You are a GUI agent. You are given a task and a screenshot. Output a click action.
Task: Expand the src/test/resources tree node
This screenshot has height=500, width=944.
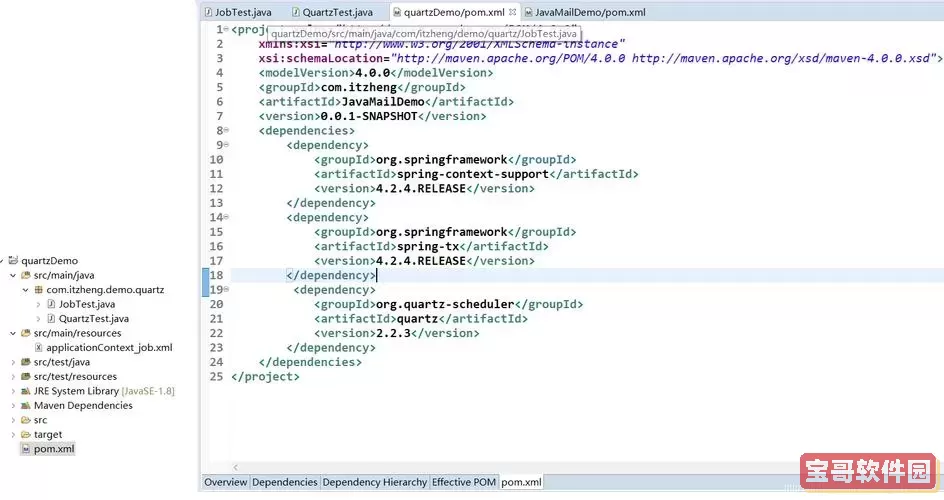coord(13,376)
